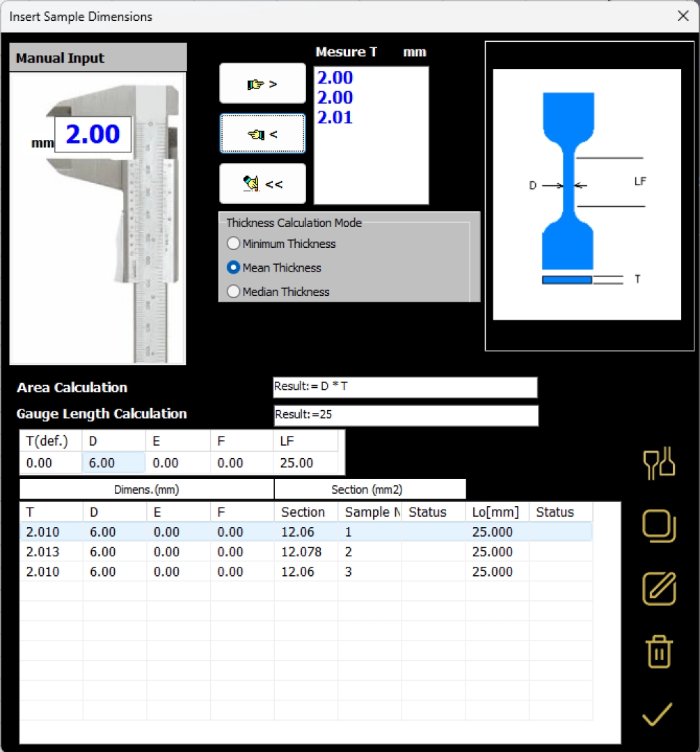Select Minimum Thickness mode
The width and height of the screenshot is (700, 752).
(234, 244)
